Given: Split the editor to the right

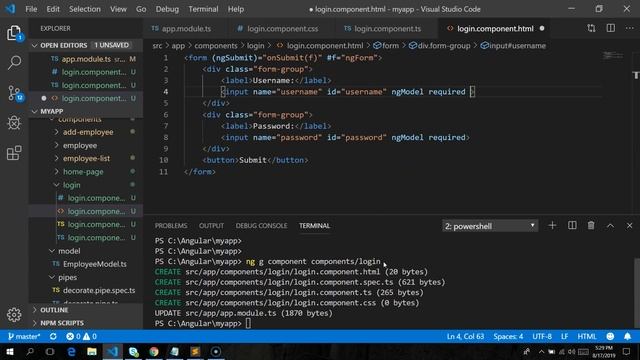Looking at the screenshot, I should [x=611, y=28].
